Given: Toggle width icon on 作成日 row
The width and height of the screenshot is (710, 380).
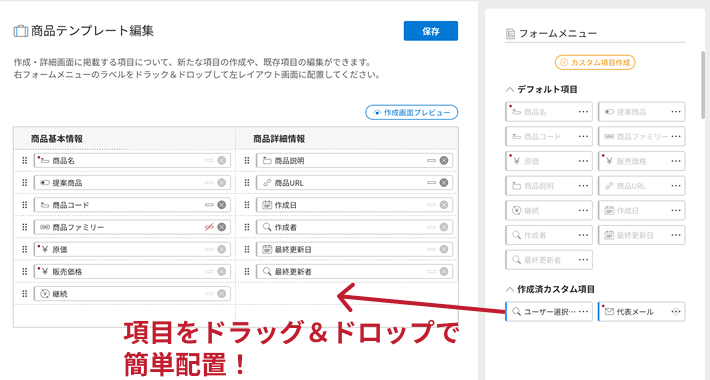Looking at the screenshot, I should point(431,205).
